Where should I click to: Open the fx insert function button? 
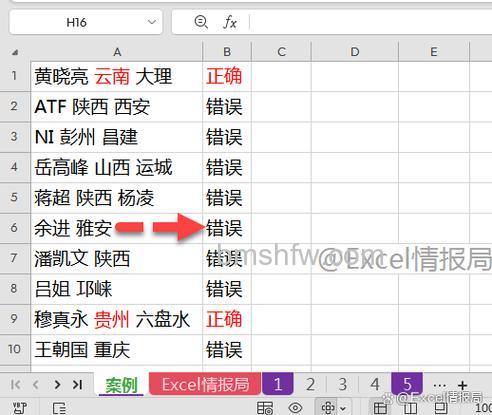230,23
